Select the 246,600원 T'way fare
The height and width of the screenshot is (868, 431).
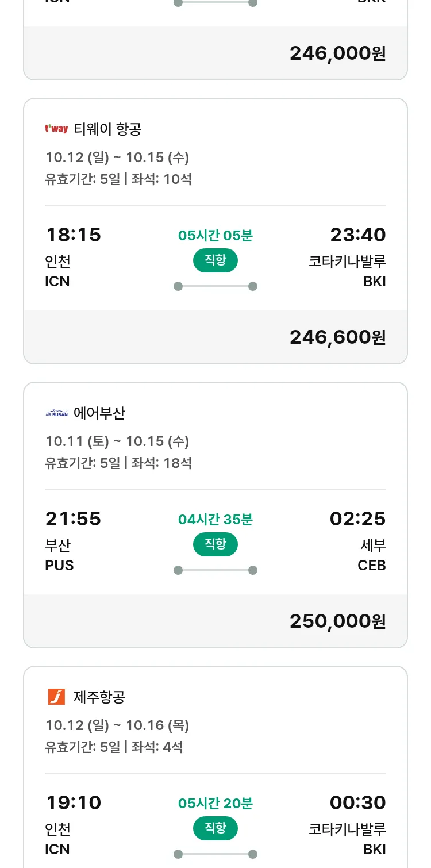tap(337, 337)
